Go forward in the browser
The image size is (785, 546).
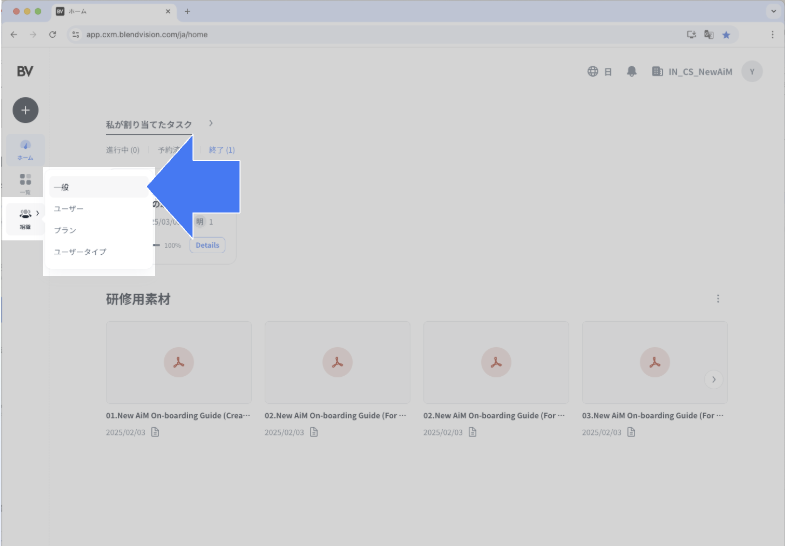pyautogui.click(x=33, y=35)
